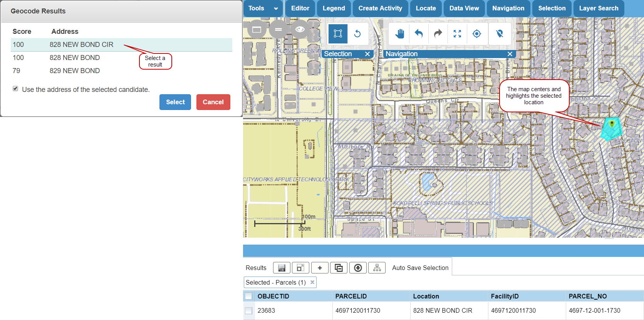Check the select-all checkbox in table header
644x320 pixels.
249,296
